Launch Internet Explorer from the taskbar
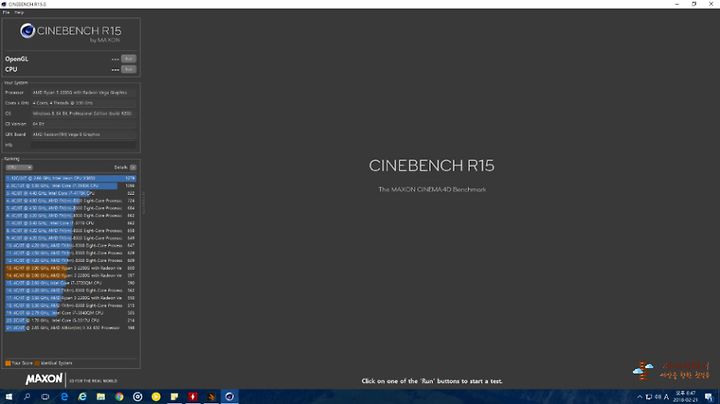The height and width of the screenshot is (404, 720). point(83,397)
